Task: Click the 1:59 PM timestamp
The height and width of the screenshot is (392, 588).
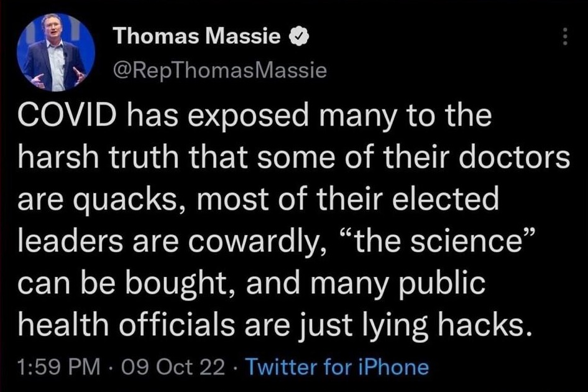Action: (59, 366)
